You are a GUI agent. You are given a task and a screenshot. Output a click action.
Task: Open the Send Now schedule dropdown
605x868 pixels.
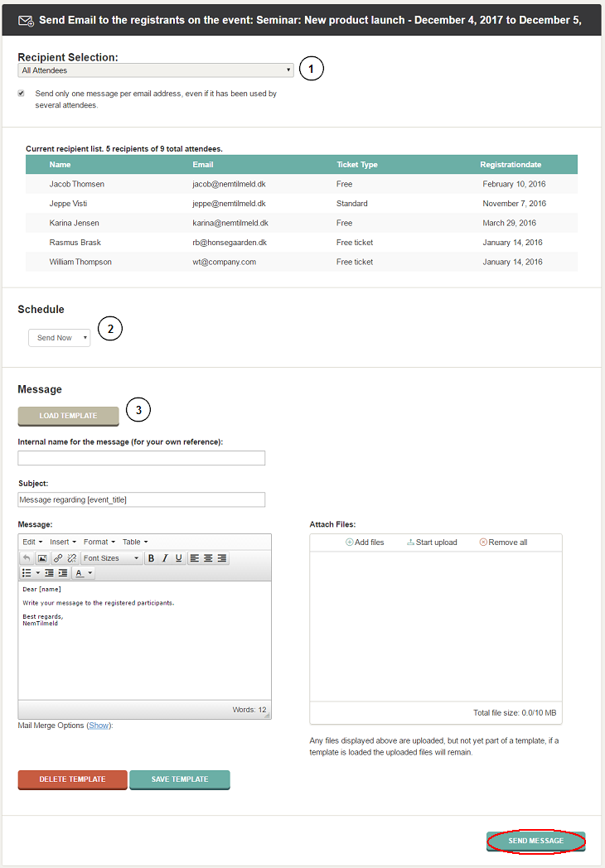pos(60,338)
